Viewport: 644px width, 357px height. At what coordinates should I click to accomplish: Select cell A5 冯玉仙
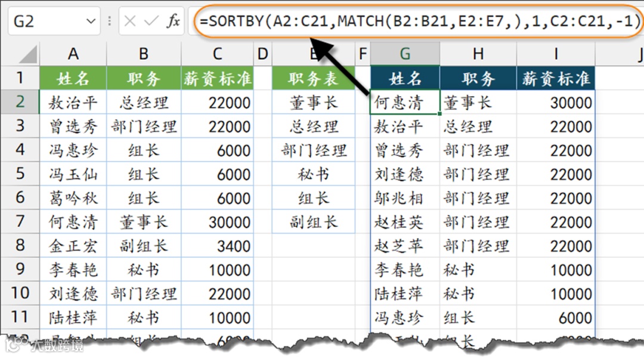click(73, 174)
